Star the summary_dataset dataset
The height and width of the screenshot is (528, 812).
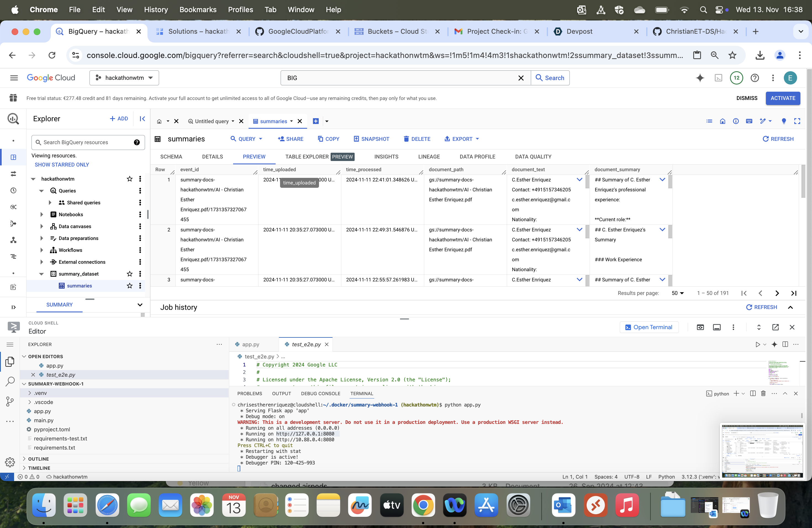129,274
